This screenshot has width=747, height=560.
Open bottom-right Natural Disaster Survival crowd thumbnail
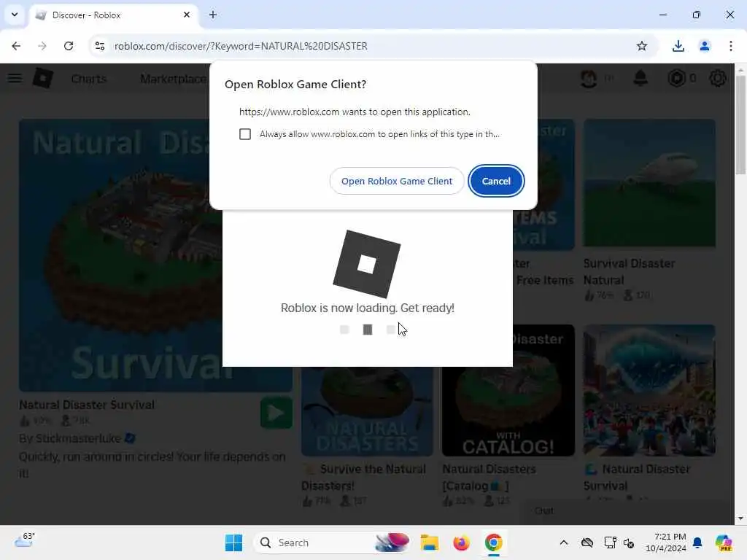pos(649,391)
